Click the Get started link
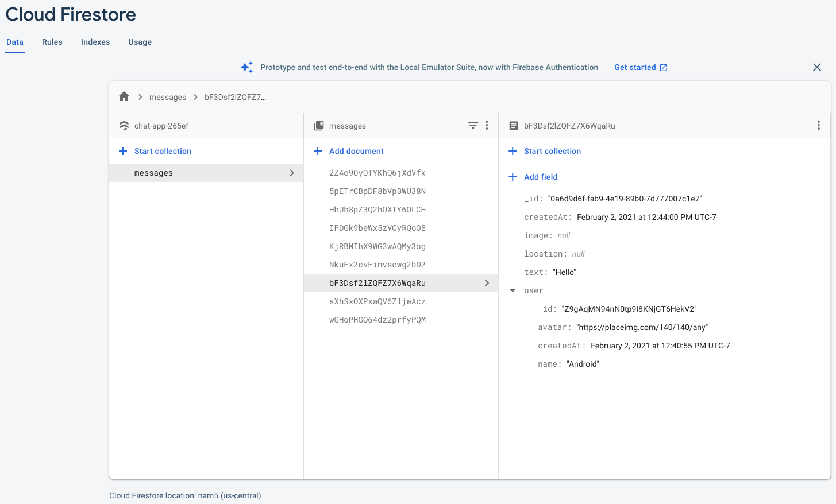This screenshot has width=836, height=504. coord(635,67)
